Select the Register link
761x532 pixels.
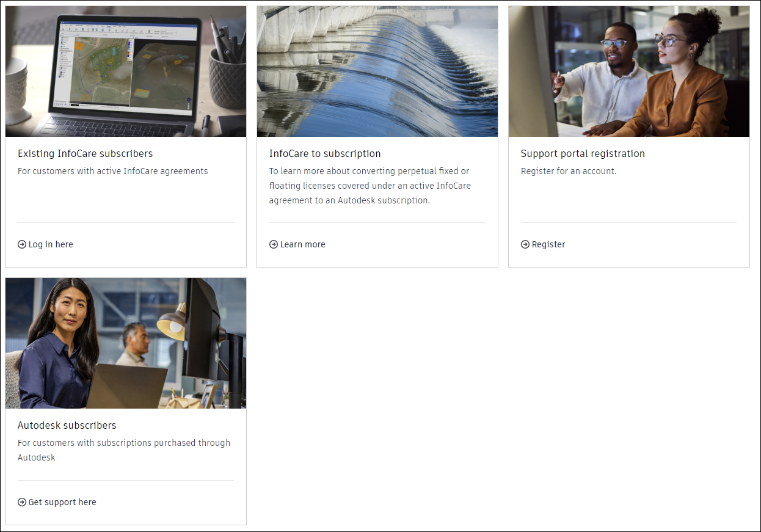[x=548, y=244]
